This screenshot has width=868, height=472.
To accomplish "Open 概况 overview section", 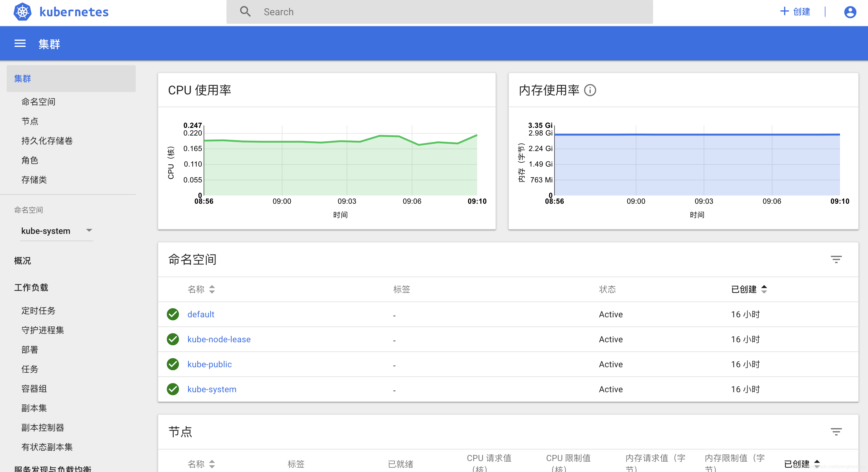I will click(22, 261).
